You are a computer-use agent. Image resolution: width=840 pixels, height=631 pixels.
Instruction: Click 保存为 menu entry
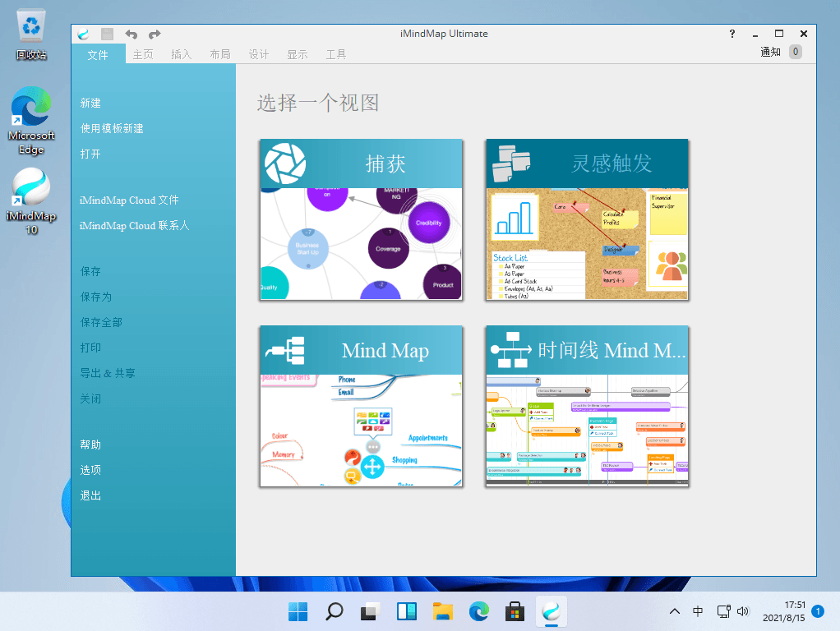coord(96,297)
